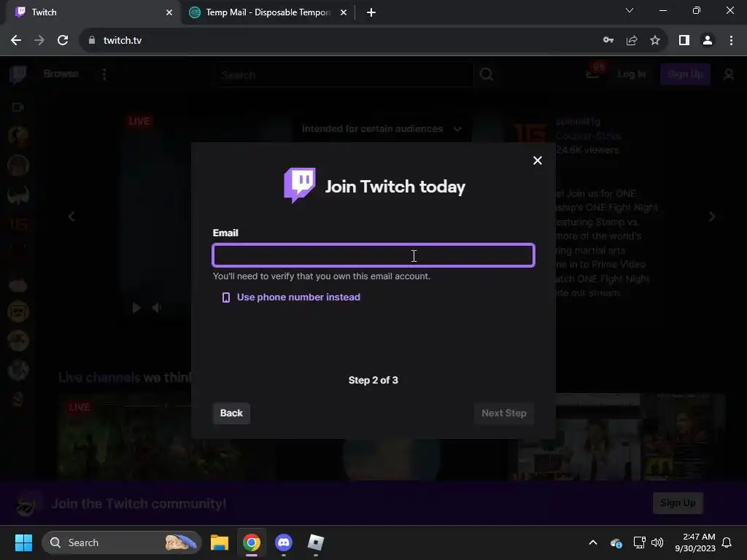The height and width of the screenshot is (560, 747).
Task: Bookmark this page with star
Action: click(x=655, y=41)
